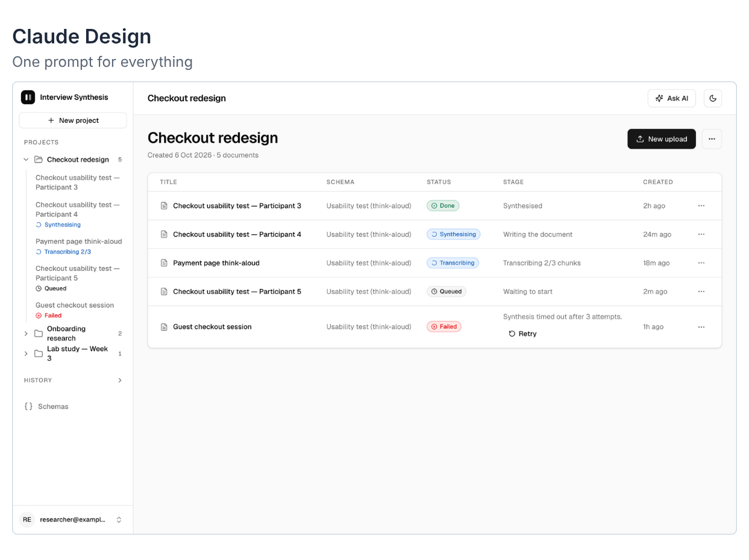Image resolution: width=749 pixels, height=560 pixels.
Task: Click the Onboarding research folder icon
Action: coord(39,334)
